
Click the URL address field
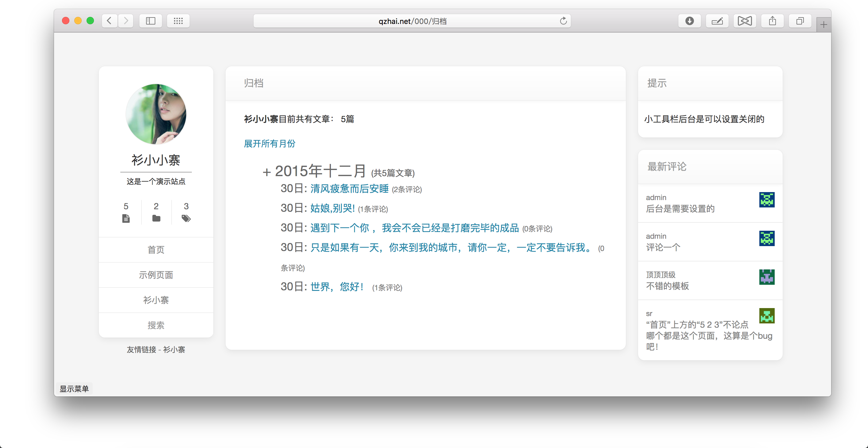pos(412,21)
